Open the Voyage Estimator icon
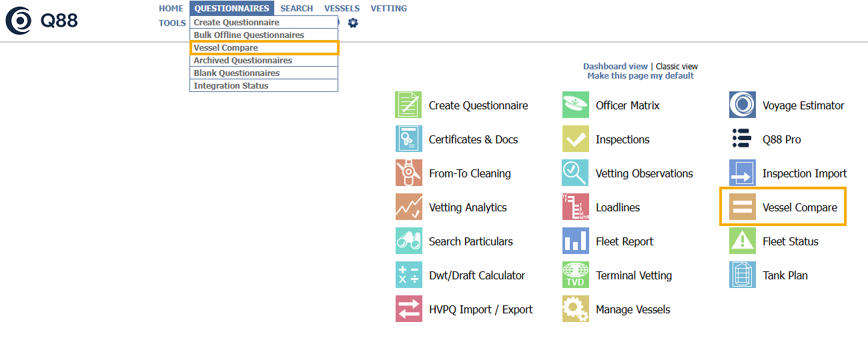868x352 pixels. (742, 105)
